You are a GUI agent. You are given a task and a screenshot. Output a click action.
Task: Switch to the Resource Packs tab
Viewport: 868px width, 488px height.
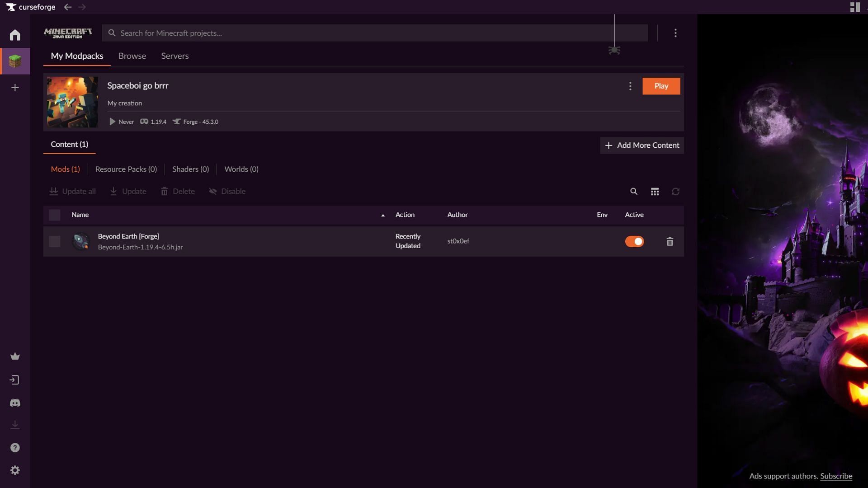[x=126, y=169]
